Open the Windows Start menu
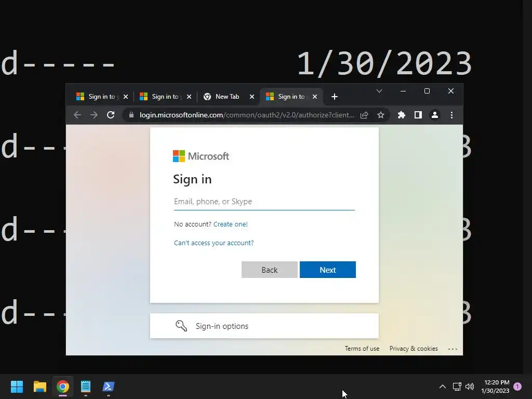Image resolution: width=532 pixels, height=399 pixels. click(x=17, y=387)
